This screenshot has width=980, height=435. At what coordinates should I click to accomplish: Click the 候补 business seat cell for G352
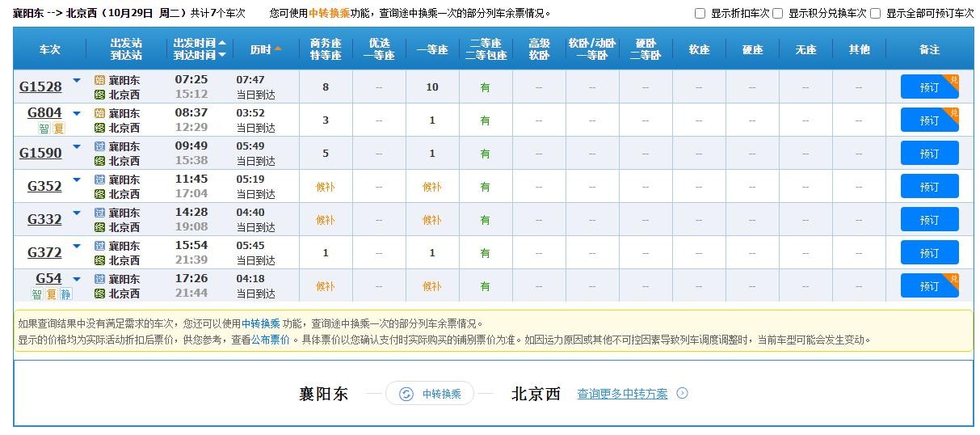pos(325,187)
